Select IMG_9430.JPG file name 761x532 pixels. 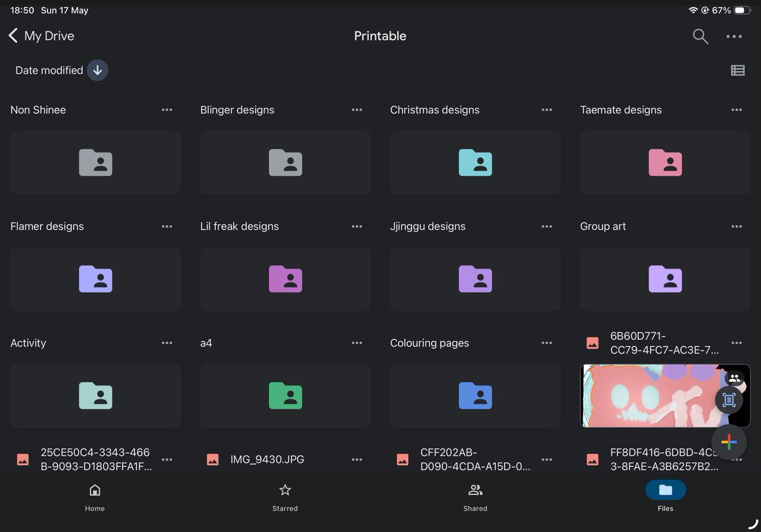tap(267, 459)
